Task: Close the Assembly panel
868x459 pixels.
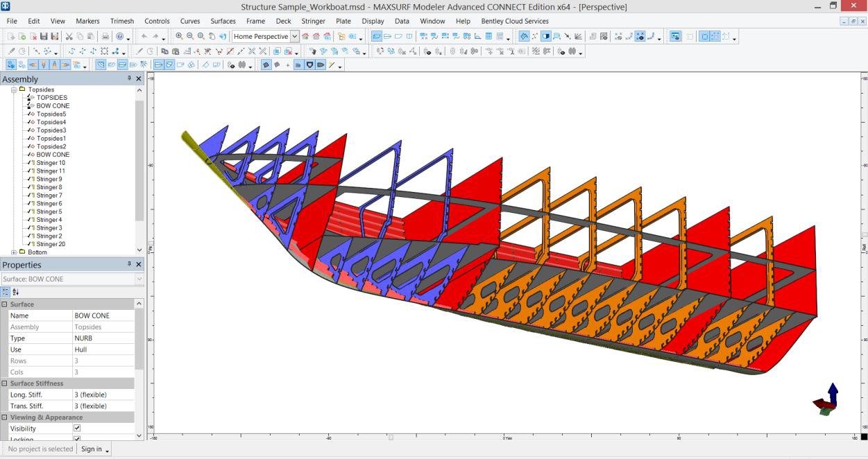Action: pyautogui.click(x=139, y=79)
